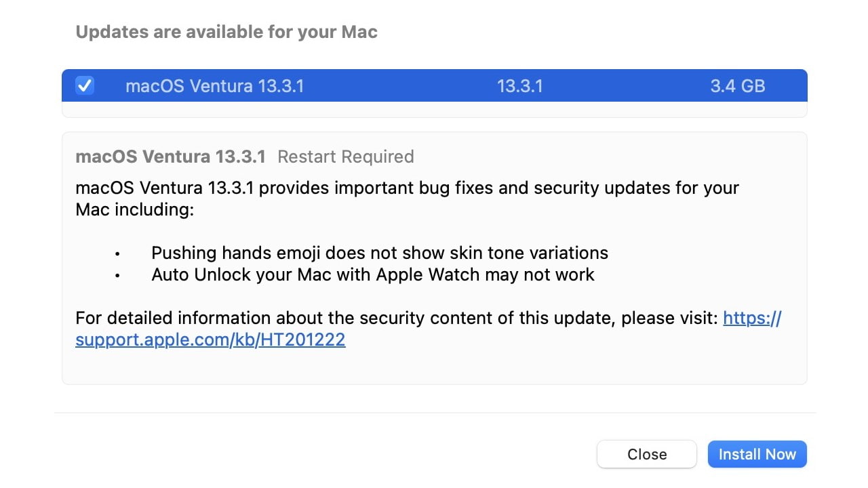Click the Install Now button
Screen dimensions: 868x488
(757, 454)
